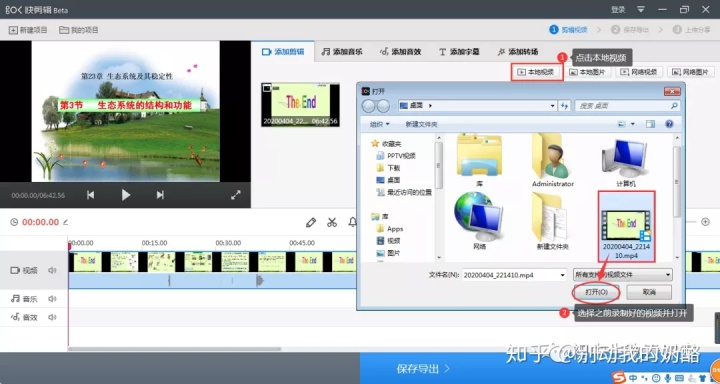Select the pencil edit tool on timeline

tap(311, 222)
